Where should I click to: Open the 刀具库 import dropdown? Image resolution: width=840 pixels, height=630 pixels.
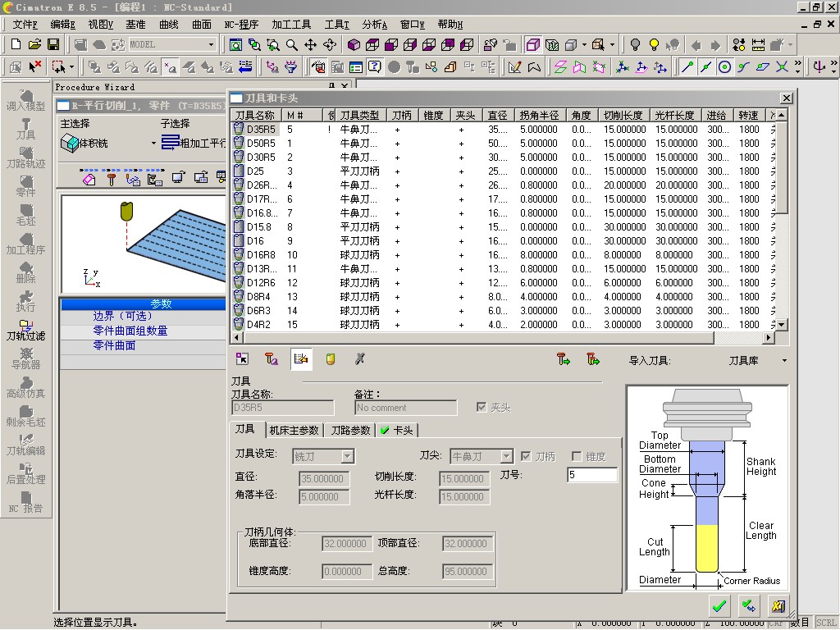(784, 361)
